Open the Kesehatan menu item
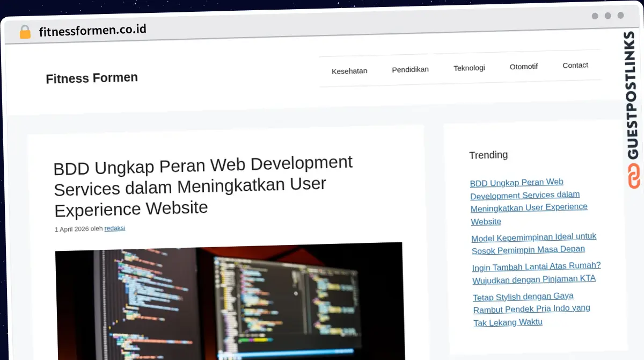 (349, 71)
